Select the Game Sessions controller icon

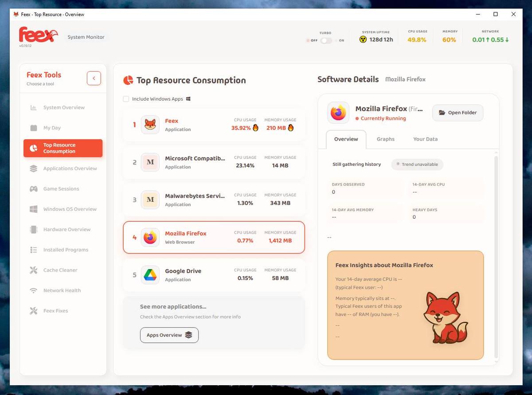click(33, 189)
